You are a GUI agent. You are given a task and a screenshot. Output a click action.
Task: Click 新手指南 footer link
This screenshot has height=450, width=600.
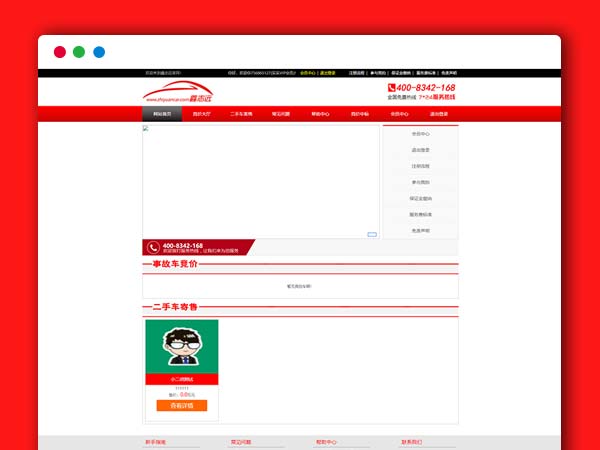tap(156, 441)
